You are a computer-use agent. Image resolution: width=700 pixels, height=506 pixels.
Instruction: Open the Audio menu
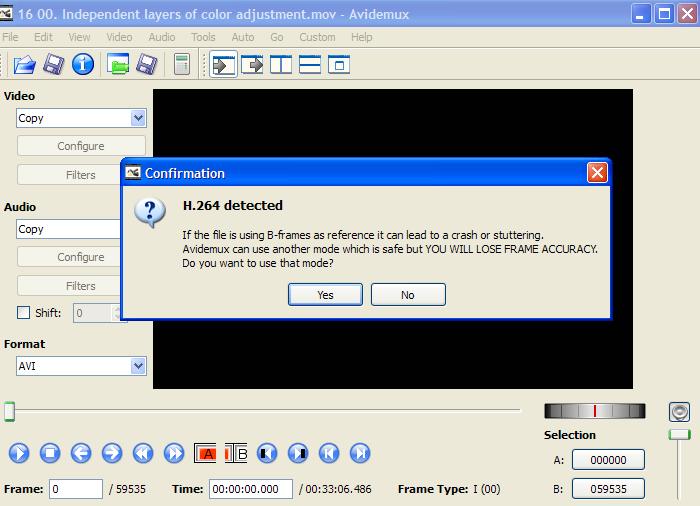[x=162, y=37]
